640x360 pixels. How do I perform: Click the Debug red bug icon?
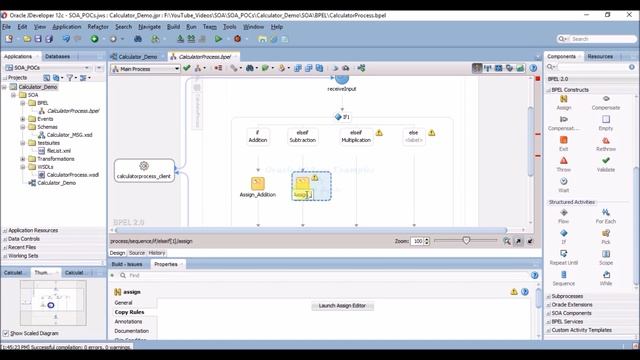click(x=237, y=39)
